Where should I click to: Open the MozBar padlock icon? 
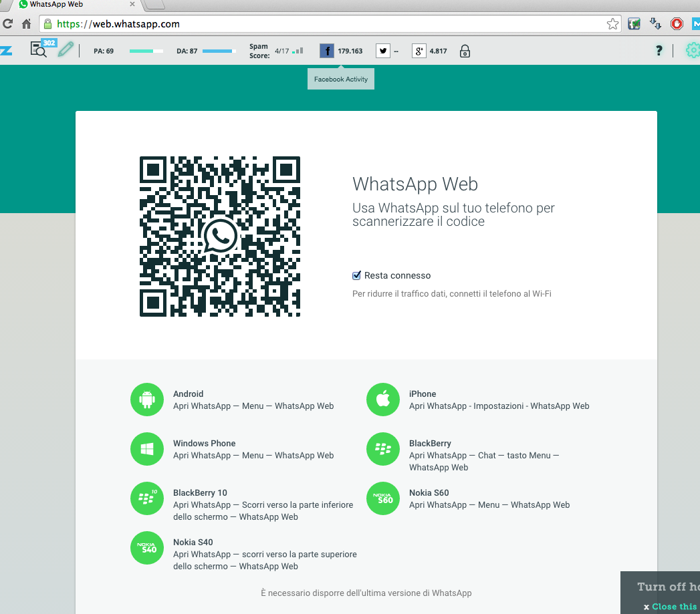pos(465,51)
